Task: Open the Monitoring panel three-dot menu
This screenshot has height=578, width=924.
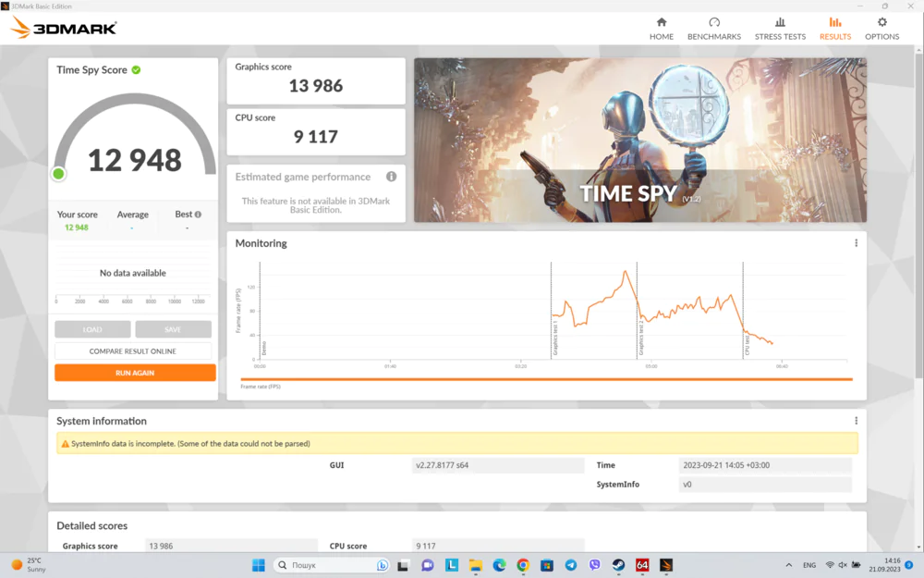Action: coord(857,243)
